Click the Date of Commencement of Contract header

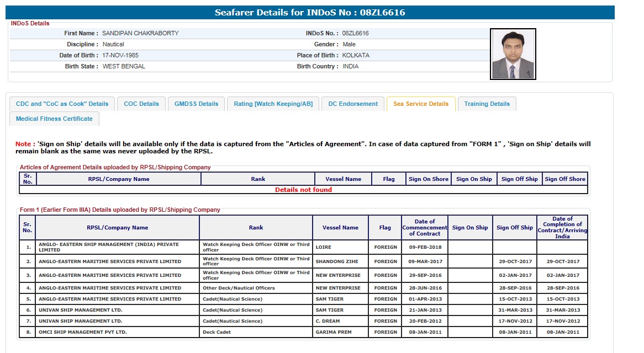pyautogui.click(x=425, y=227)
